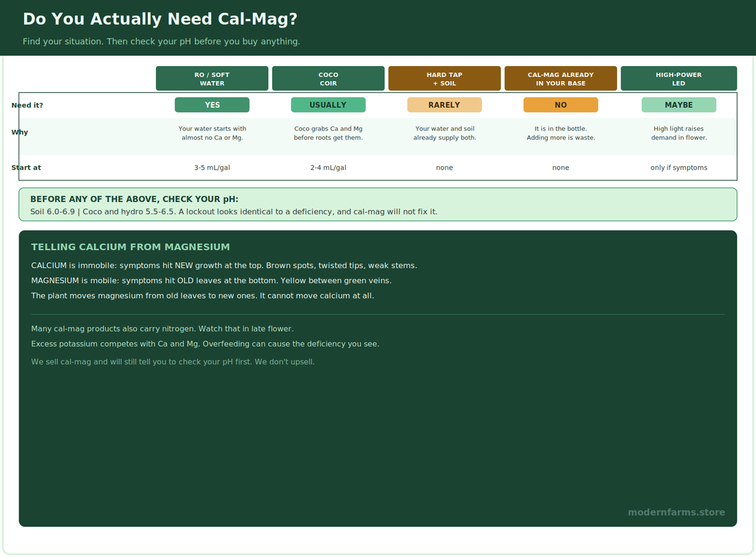Click the 'Why' row label
756x557 pixels.
pyautogui.click(x=20, y=132)
